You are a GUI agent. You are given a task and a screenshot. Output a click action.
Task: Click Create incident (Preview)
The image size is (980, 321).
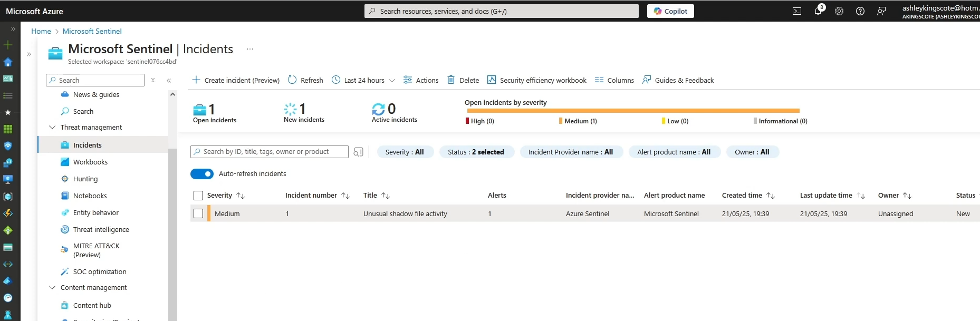(x=236, y=80)
